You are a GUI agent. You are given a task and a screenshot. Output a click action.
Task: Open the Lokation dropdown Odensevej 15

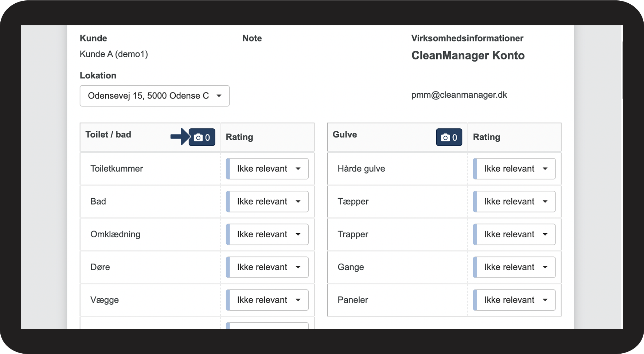155,96
